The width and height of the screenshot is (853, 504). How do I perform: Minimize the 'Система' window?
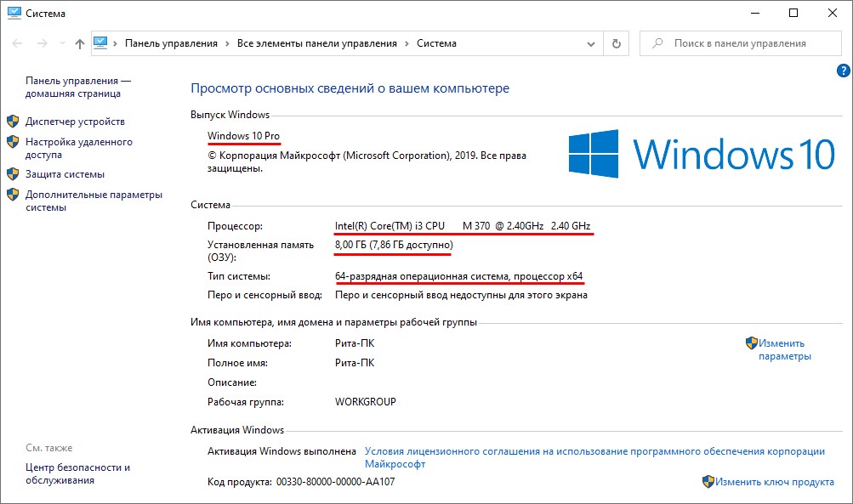tap(755, 13)
